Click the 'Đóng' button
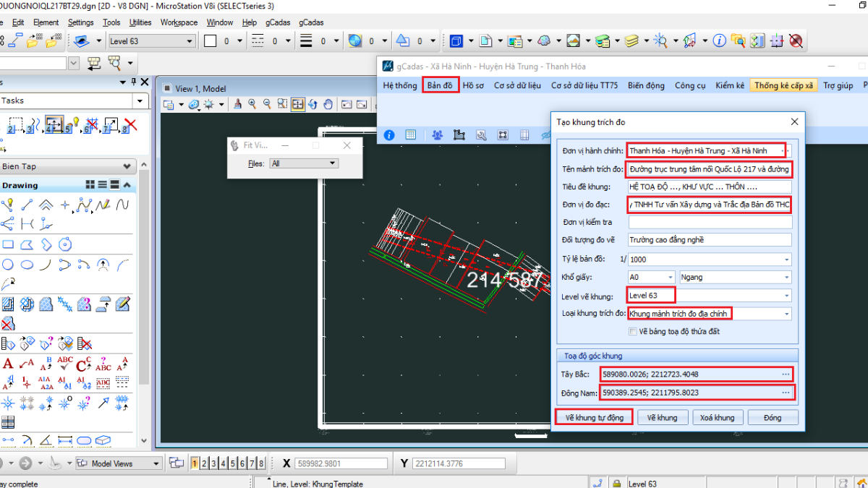Image resolution: width=868 pixels, height=488 pixels. (x=772, y=417)
